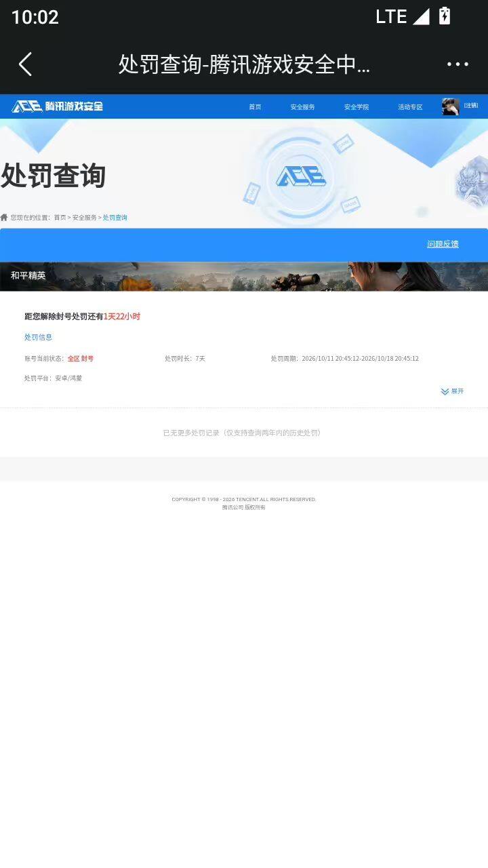Image resolution: width=488 pixels, height=868 pixels.
Task: Open the three-dot more options menu
Action: 457,64
